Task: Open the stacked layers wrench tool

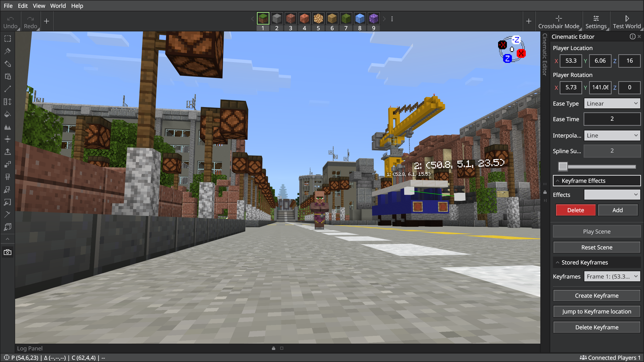Action: pos(8,227)
